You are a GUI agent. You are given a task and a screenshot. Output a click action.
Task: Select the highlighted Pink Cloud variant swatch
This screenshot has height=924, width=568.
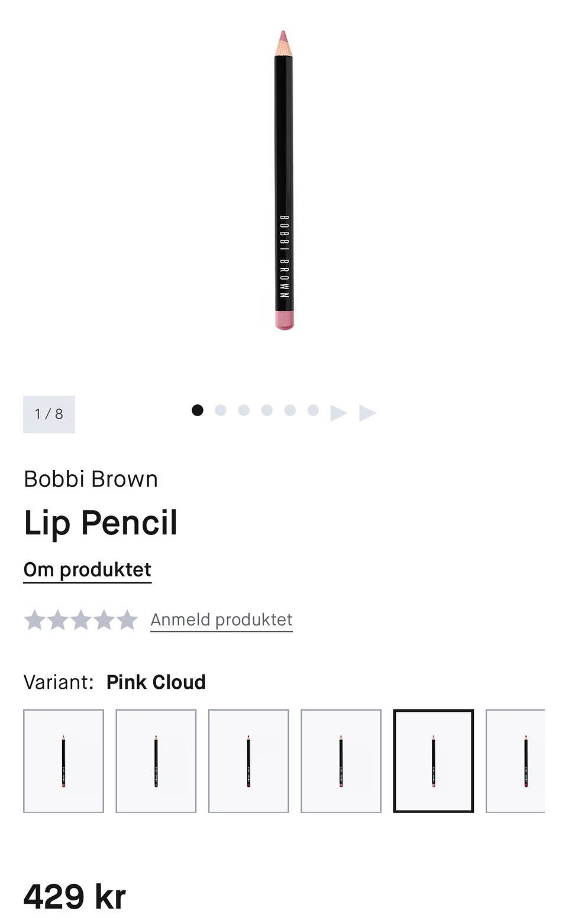click(434, 761)
